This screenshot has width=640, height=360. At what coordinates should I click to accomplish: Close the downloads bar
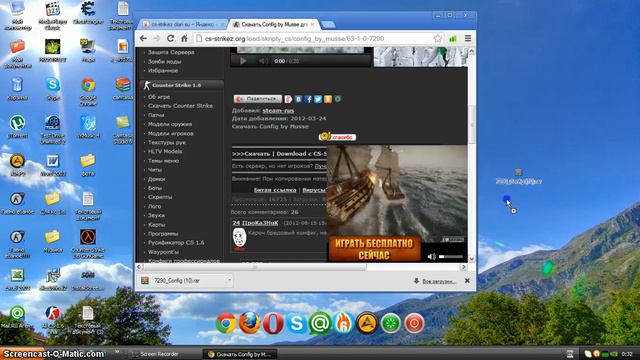point(467,281)
